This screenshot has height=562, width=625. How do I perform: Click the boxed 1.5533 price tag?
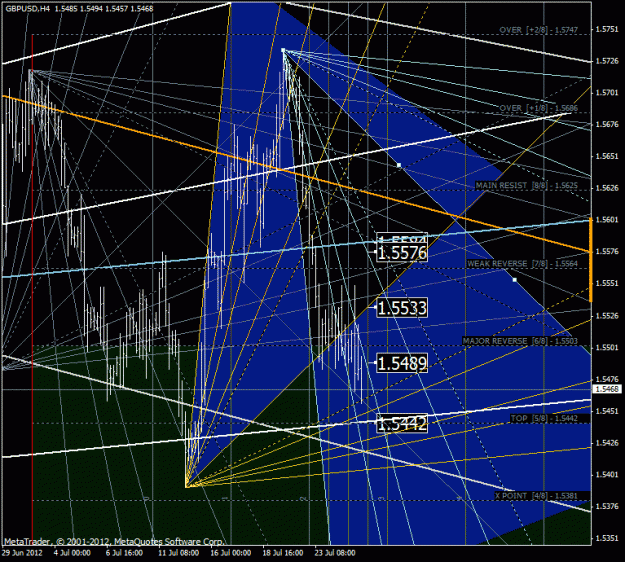[x=402, y=308]
